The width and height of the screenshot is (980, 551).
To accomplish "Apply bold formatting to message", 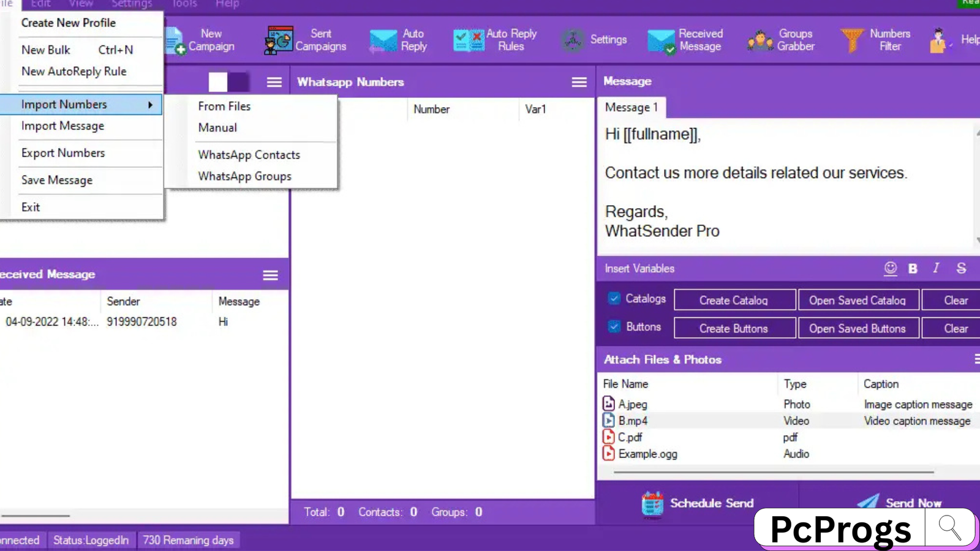I will pos(913,268).
